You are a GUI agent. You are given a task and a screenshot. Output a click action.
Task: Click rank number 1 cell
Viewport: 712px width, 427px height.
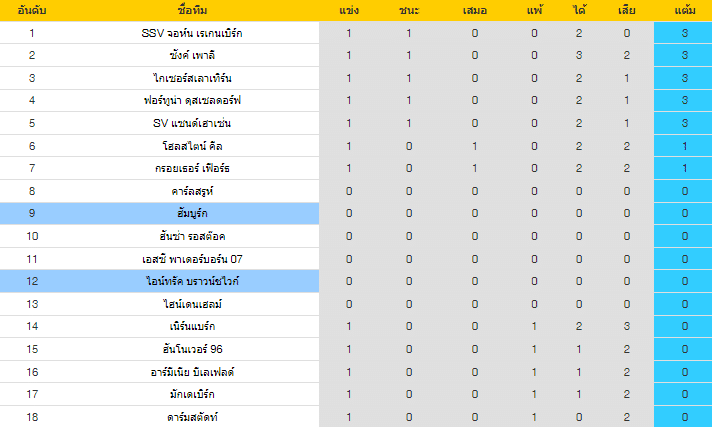32,33
